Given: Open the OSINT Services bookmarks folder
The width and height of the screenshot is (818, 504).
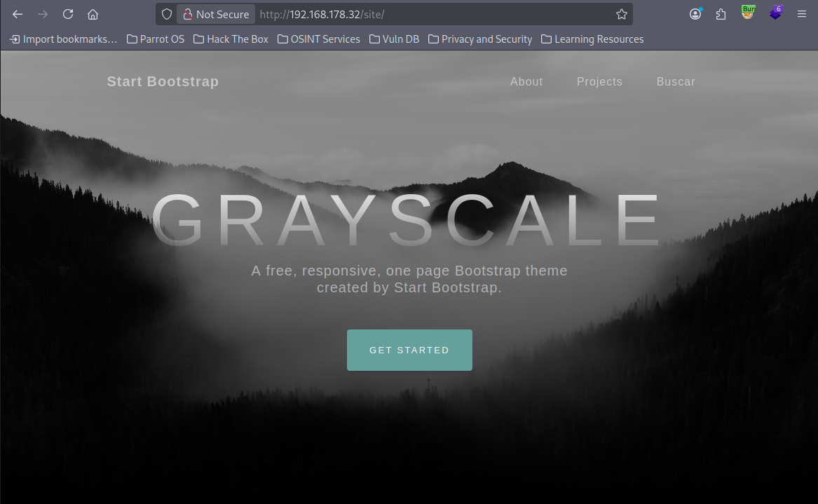Looking at the screenshot, I should (x=319, y=39).
